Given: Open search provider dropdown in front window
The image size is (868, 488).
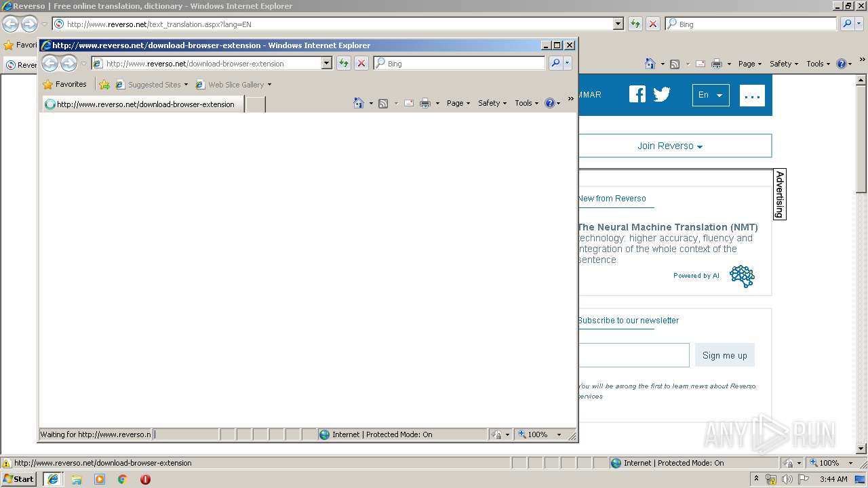Looking at the screenshot, I should (568, 63).
